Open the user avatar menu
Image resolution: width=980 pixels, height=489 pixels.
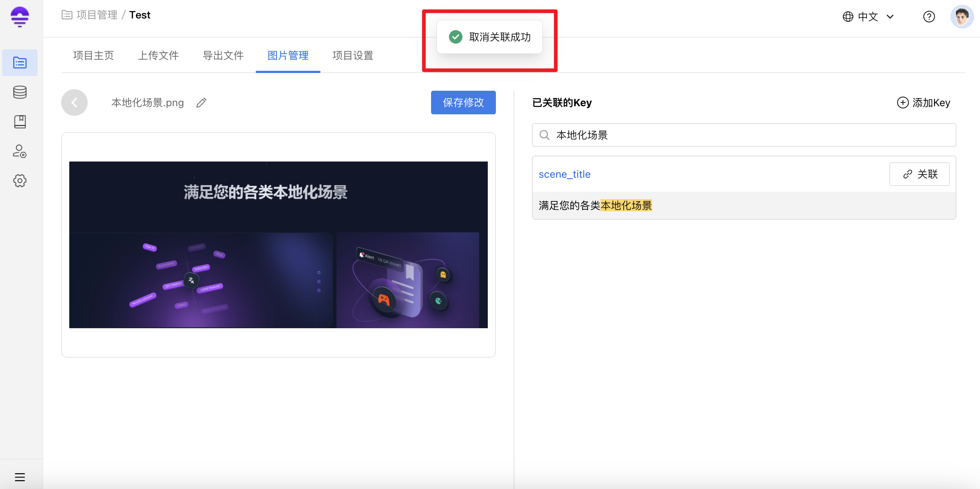(x=962, y=17)
